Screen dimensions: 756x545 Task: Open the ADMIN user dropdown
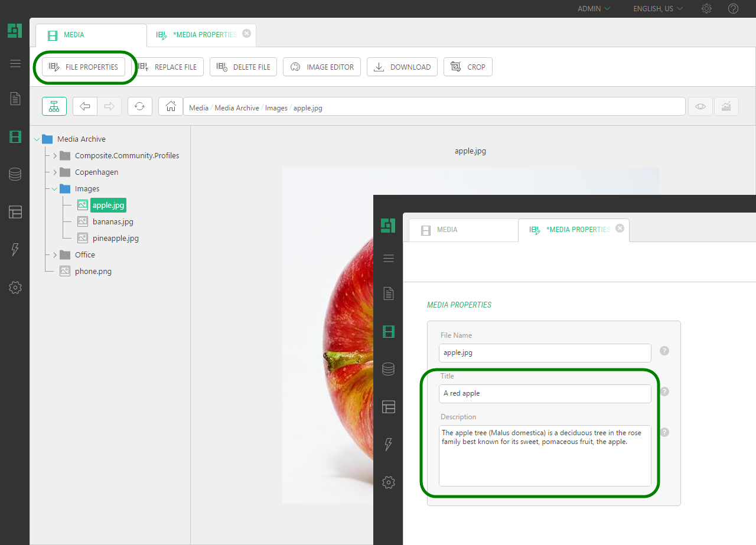click(594, 9)
